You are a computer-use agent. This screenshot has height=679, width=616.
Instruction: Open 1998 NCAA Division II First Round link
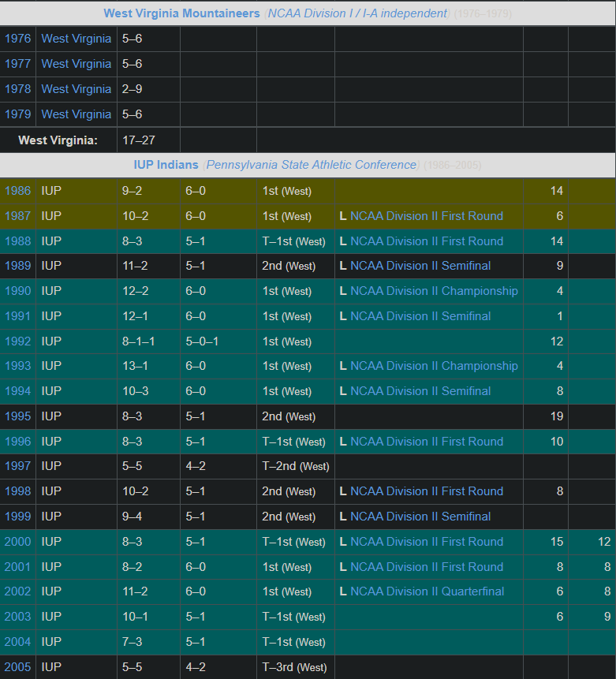point(427,491)
